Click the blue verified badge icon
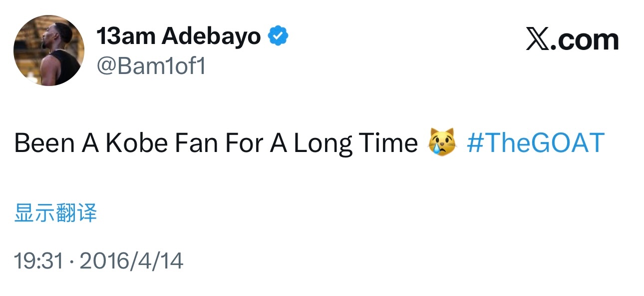This screenshot has width=644, height=296. click(279, 37)
